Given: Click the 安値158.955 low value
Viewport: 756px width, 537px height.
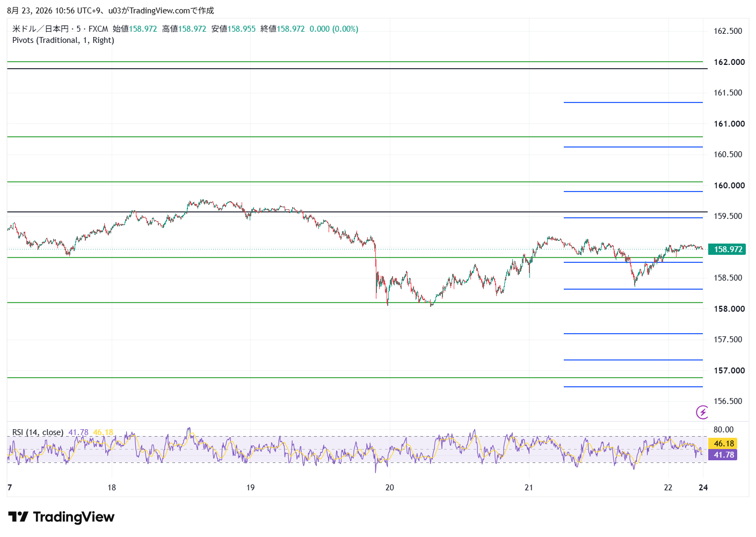Looking at the screenshot, I should tap(234, 29).
